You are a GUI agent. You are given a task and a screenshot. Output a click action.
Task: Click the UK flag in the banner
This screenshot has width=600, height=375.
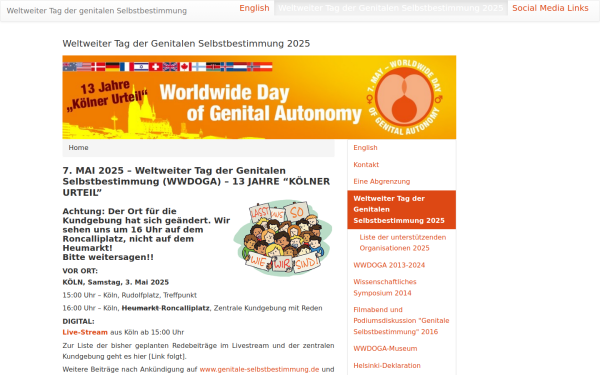170,67
